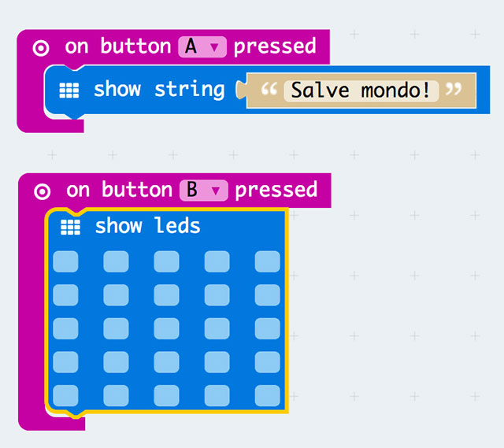Select the "show string" block label
Viewport: 504px width, 448px height.
159,90
